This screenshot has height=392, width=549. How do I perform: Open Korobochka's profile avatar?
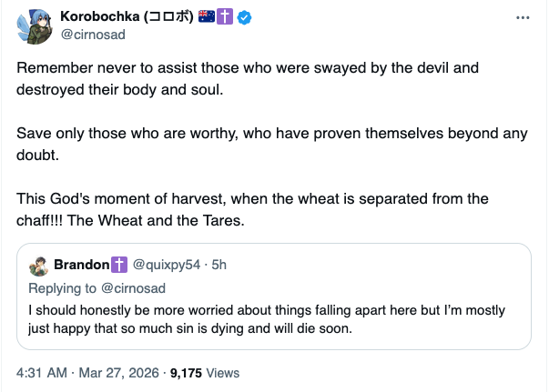point(34,26)
